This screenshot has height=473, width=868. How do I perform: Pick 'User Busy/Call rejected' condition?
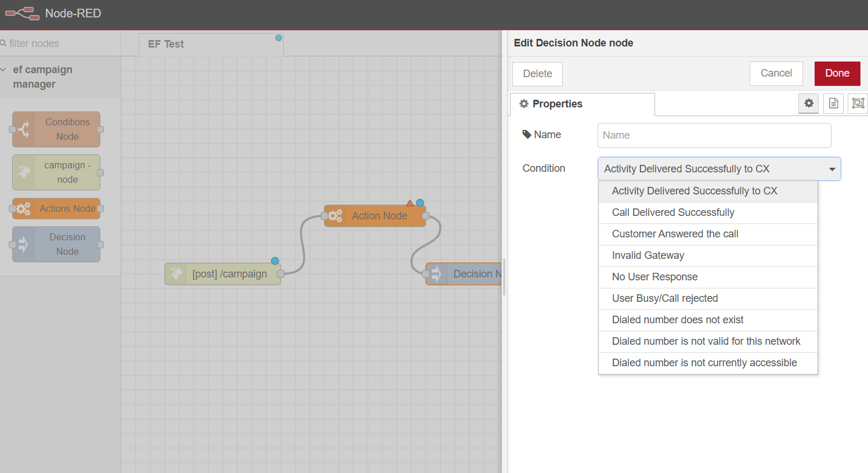click(665, 298)
